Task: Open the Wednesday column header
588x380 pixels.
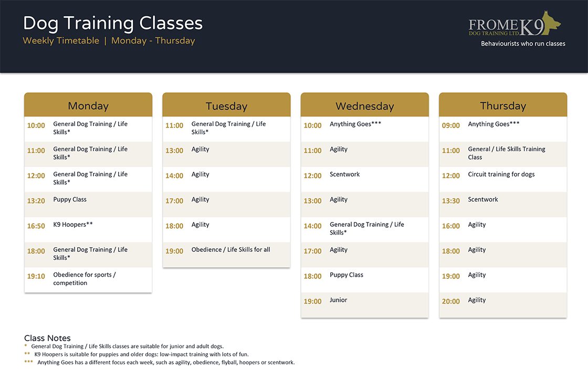Action: (x=364, y=104)
